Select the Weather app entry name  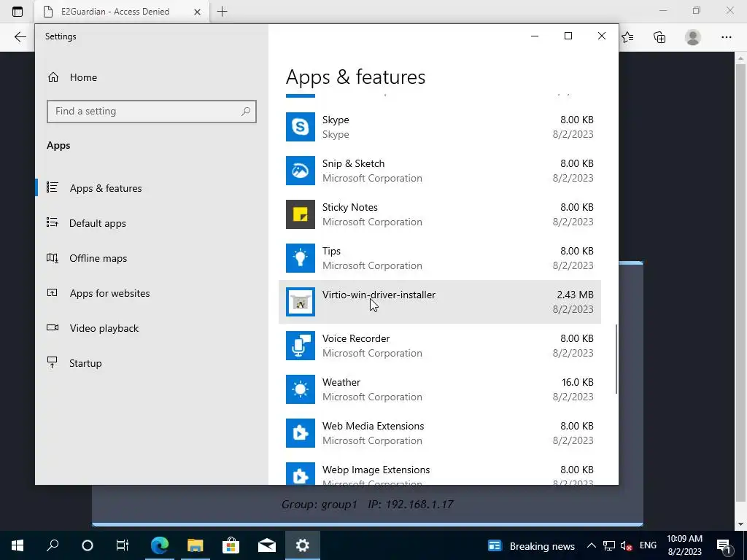pyautogui.click(x=341, y=382)
